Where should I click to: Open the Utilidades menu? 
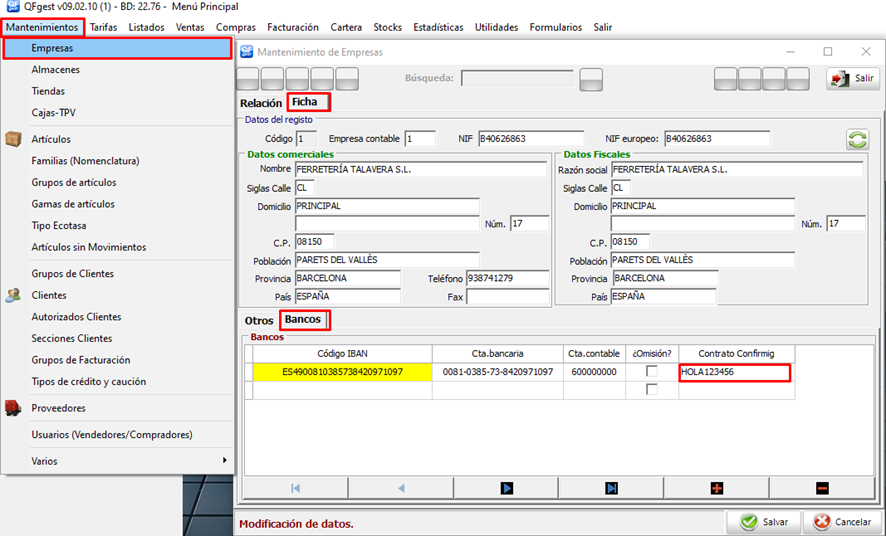click(x=496, y=27)
